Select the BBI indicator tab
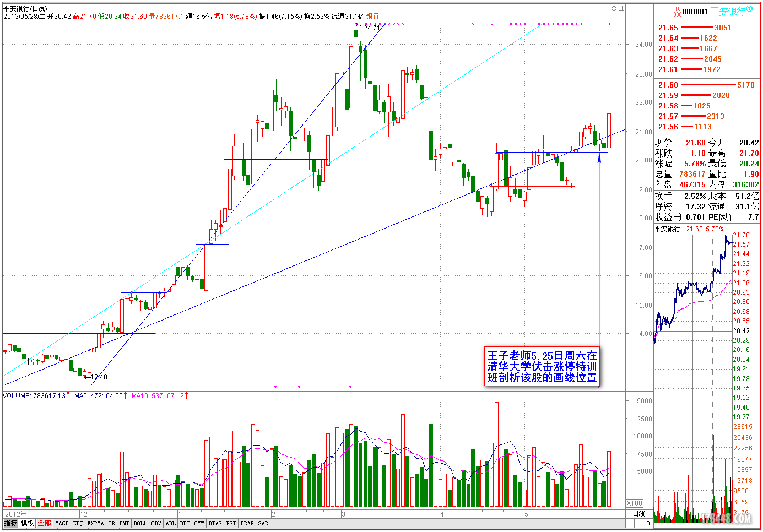This screenshot has height=532, width=763. point(185,523)
